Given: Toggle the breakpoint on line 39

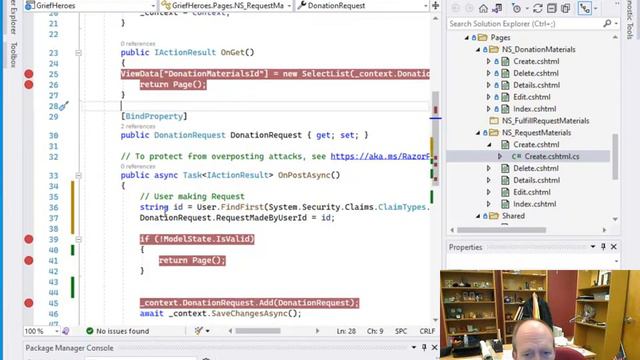Looking at the screenshot, I should click(29, 239).
